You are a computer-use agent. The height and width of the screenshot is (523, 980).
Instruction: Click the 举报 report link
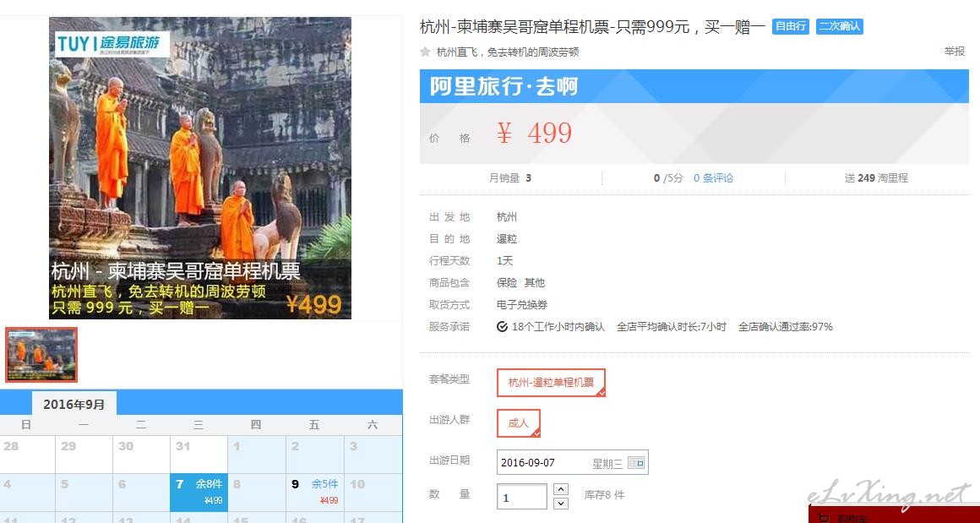click(955, 52)
